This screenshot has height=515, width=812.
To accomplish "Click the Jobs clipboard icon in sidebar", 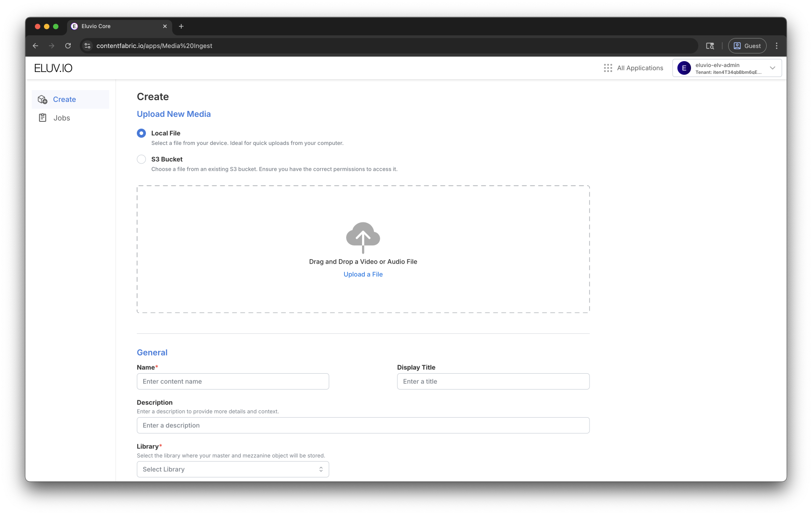I will (x=43, y=118).
